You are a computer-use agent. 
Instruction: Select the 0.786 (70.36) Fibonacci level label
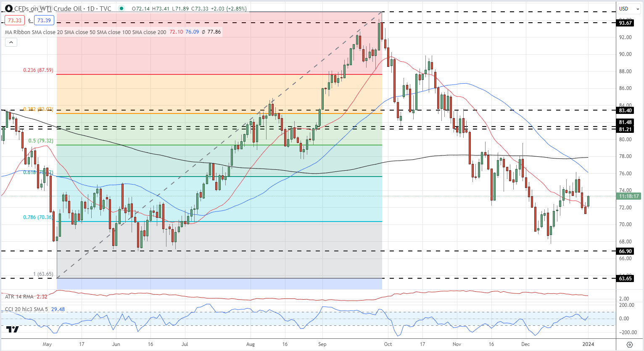[x=38, y=217]
